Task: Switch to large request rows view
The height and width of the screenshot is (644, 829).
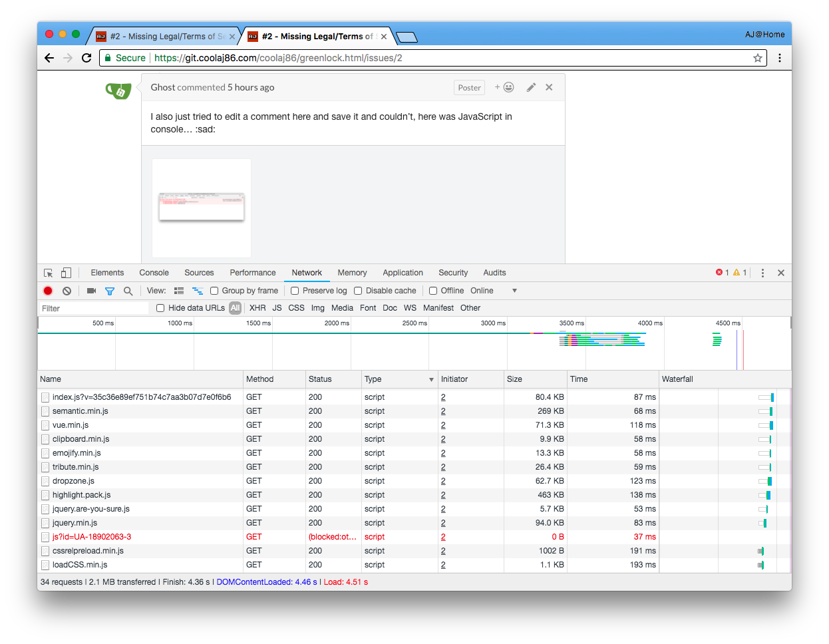Action: click(x=179, y=291)
